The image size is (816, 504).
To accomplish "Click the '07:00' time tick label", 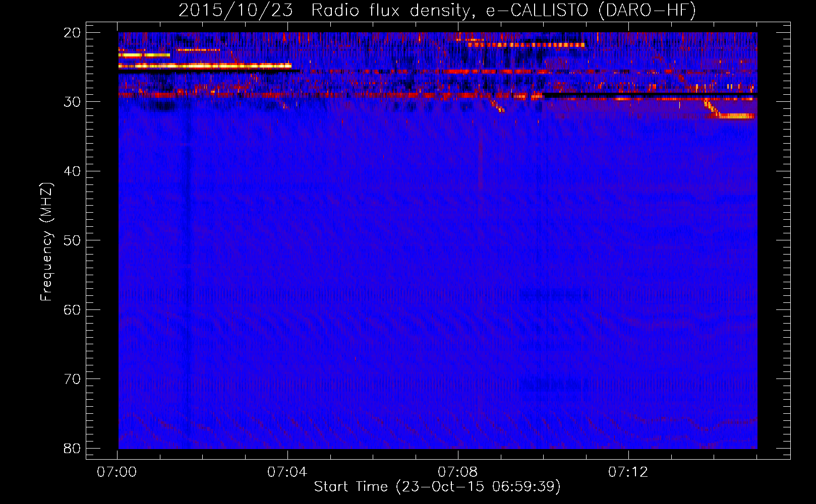I will click(117, 472).
